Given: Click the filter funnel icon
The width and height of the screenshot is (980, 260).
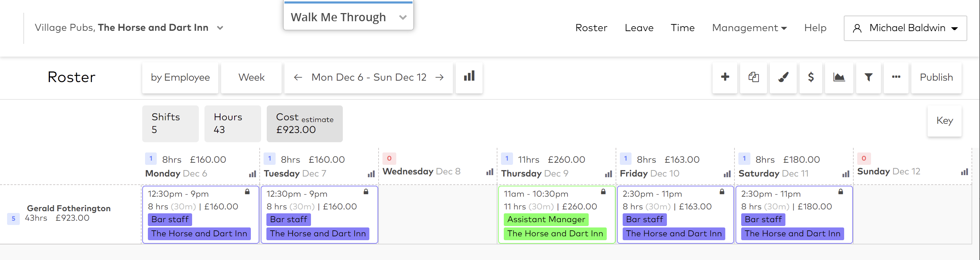Looking at the screenshot, I should tap(868, 77).
